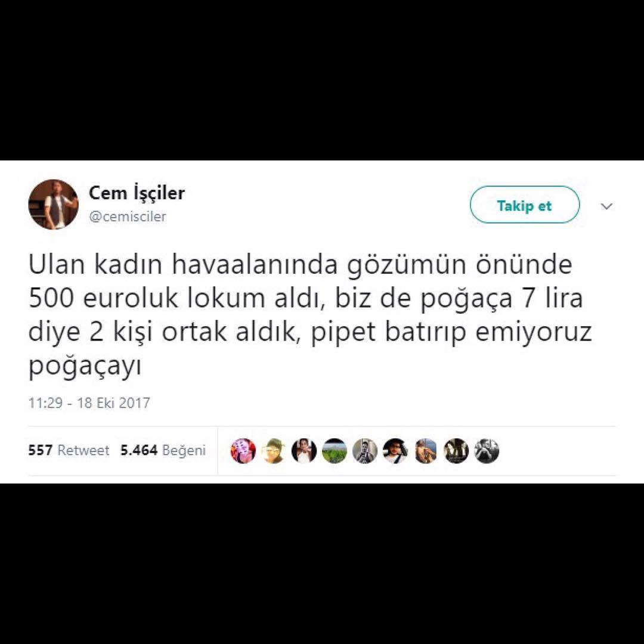Open the 11:29 - 18 Eki 2017 timestamp
The height and width of the screenshot is (644, 644).
pyautogui.click(x=89, y=402)
